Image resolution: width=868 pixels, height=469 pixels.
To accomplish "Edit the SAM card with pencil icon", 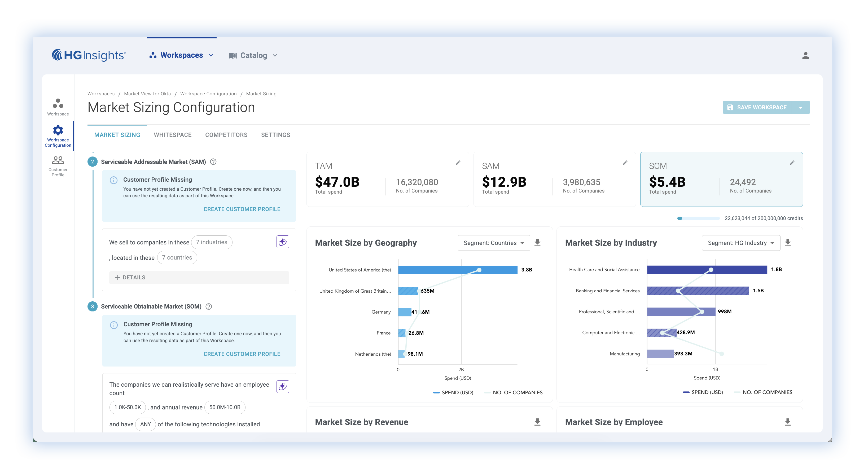I will (x=625, y=163).
